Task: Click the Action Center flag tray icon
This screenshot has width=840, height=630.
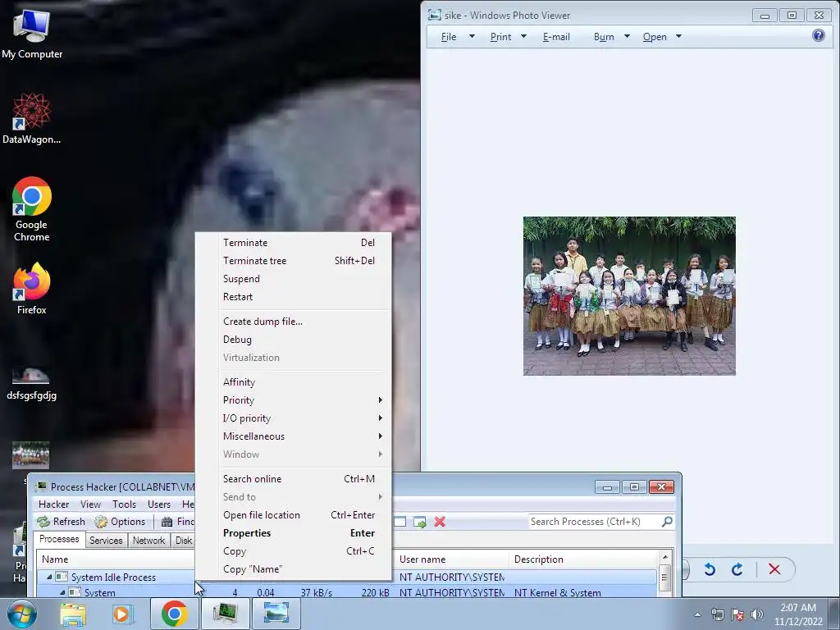Action: coord(737,614)
